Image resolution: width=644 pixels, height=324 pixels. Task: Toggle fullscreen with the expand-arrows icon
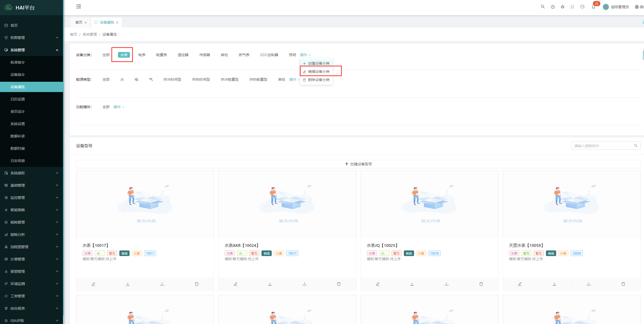572,7
